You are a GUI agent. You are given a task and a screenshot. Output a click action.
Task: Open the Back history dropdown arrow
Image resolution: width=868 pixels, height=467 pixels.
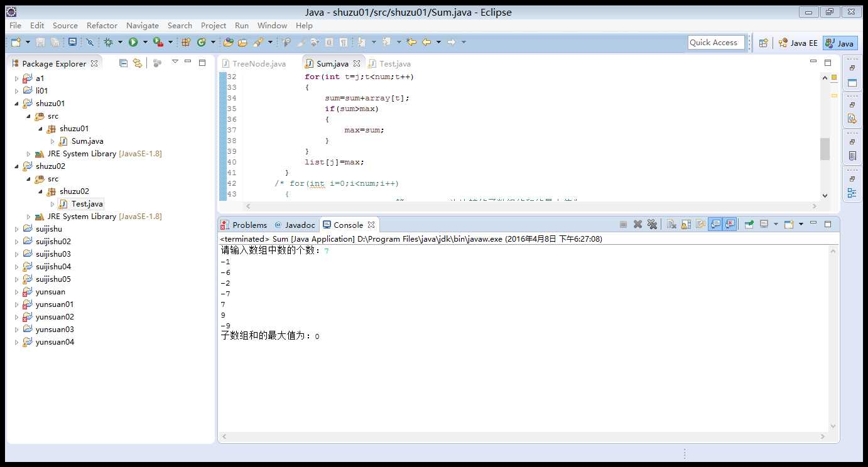[438, 42]
